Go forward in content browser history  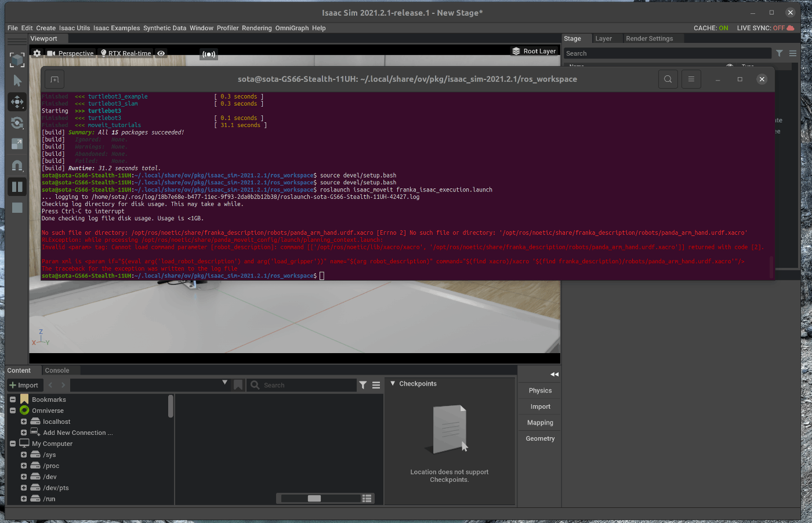63,385
